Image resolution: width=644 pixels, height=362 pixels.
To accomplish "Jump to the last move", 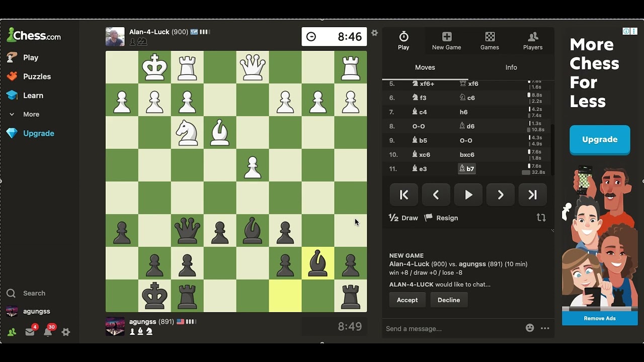I will (x=533, y=195).
